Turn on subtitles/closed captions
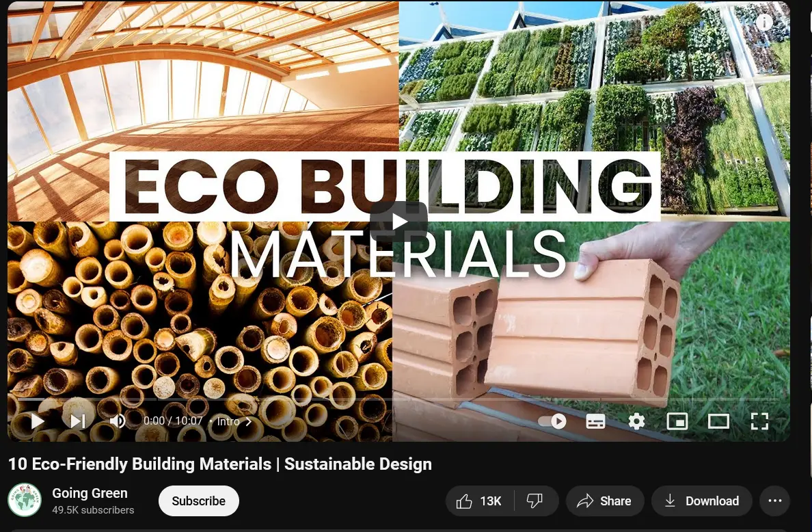812x532 pixels. [595, 421]
